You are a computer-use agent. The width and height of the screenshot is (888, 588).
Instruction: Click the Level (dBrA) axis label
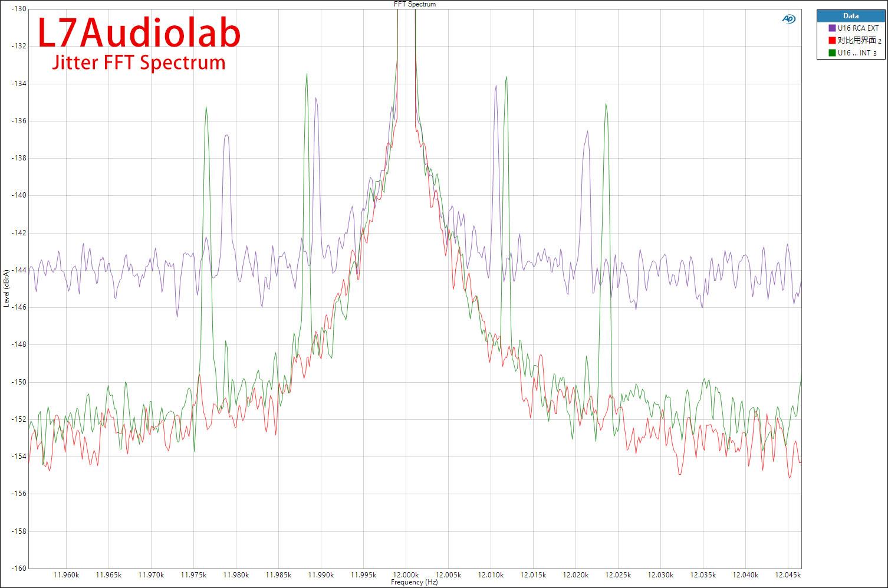click(x=6, y=288)
